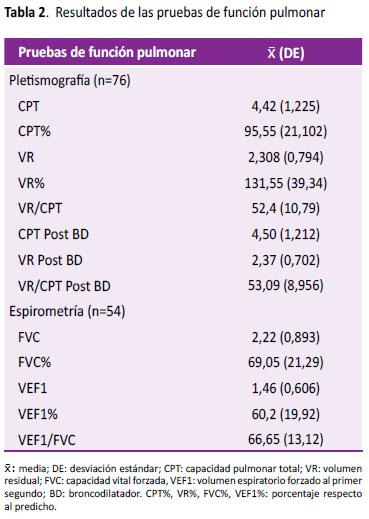Select the FVC% row label
This screenshot has height=519, width=369.
(34, 362)
